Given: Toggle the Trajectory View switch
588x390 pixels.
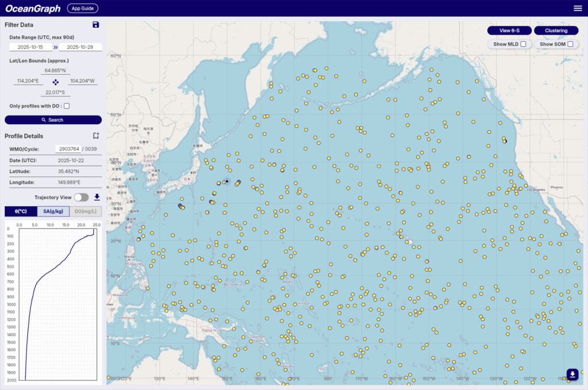Looking at the screenshot, I should tap(82, 197).
